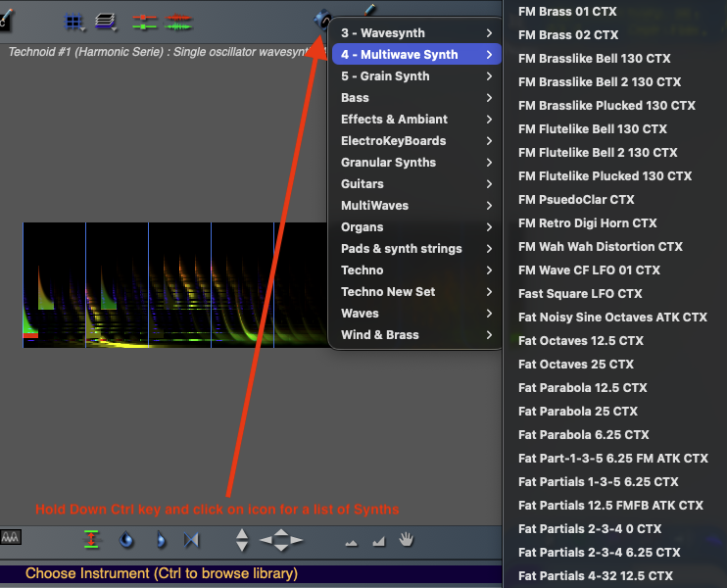Open ElectroKeyBoards category
The image size is (727, 588).
[416, 140]
